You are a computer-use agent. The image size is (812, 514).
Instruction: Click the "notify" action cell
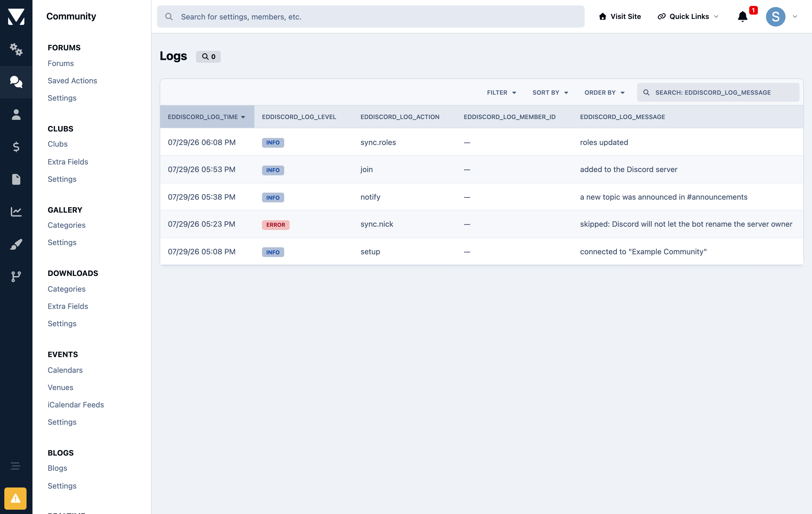pyautogui.click(x=370, y=197)
